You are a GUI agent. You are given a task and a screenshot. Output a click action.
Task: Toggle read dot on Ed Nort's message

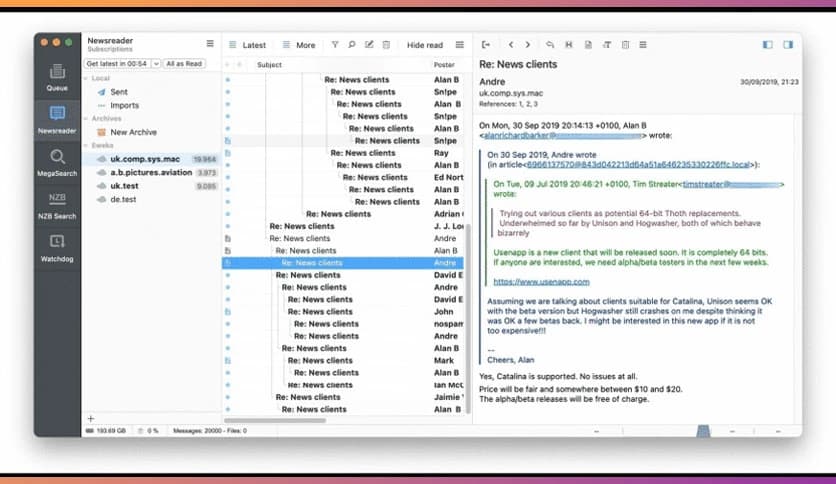pos(228,178)
